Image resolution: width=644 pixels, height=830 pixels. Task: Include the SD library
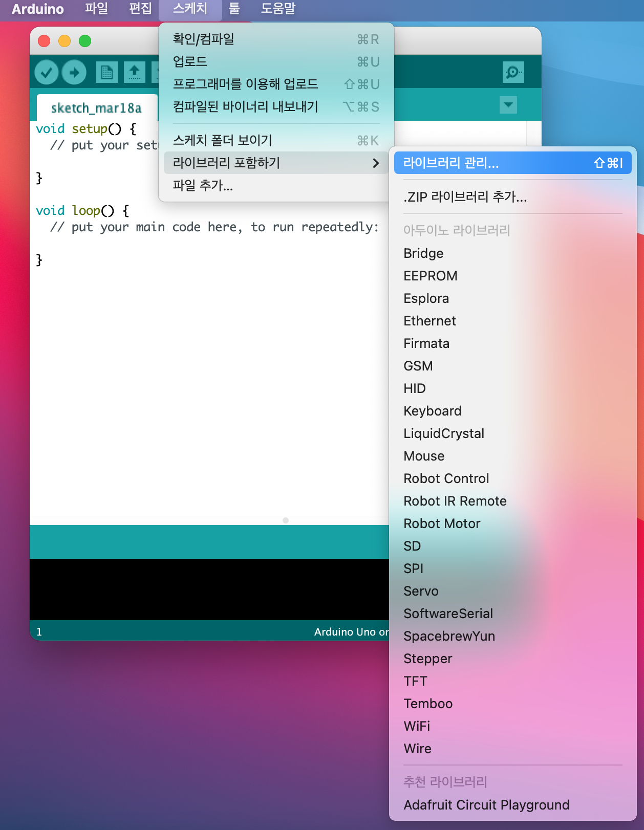[513, 546]
